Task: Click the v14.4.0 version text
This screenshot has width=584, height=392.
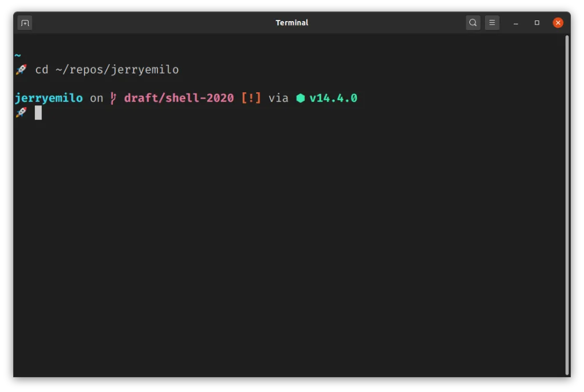Action: point(333,98)
